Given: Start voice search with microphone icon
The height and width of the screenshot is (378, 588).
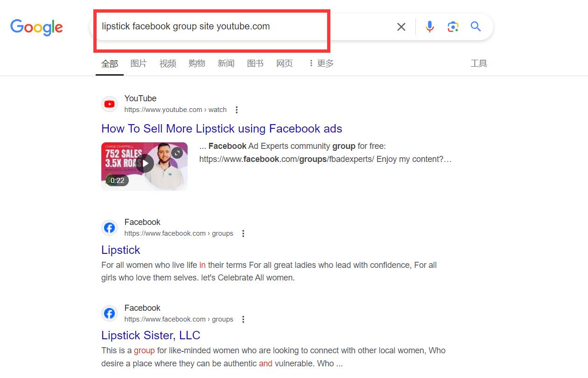Looking at the screenshot, I should [430, 27].
